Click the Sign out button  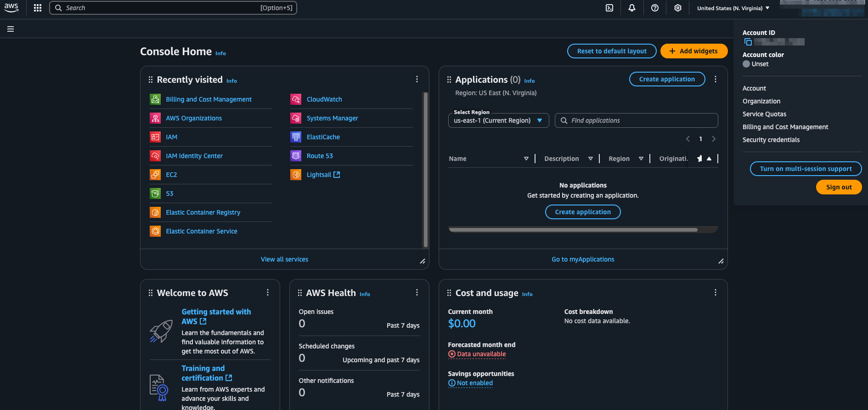(x=839, y=187)
